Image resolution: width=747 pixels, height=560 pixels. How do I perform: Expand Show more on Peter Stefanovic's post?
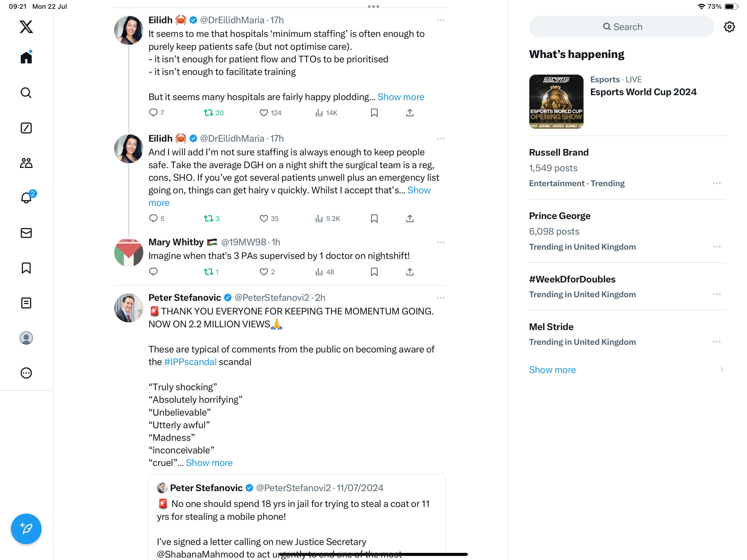tap(209, 463)
